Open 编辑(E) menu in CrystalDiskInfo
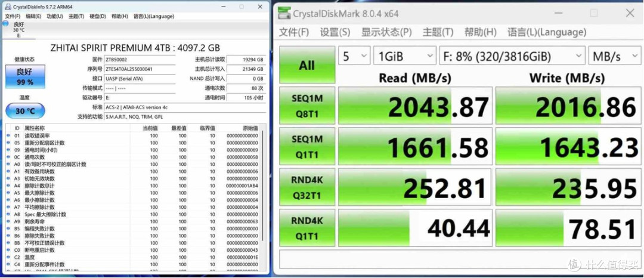644x278 pixels. coord(33,17)
